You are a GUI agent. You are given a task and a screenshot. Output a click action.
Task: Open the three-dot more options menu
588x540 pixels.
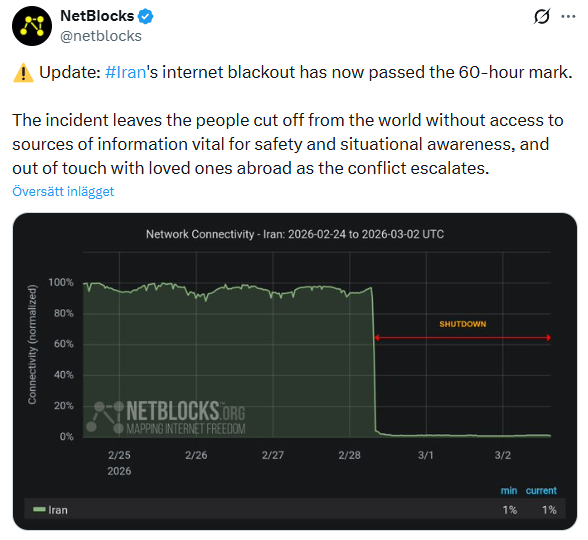pos(568,16)
